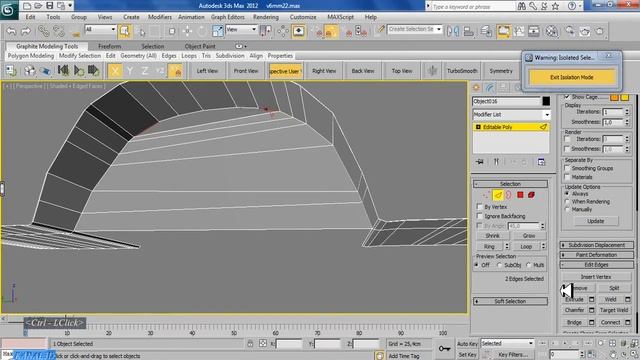
Task: Click the Unlink Selection icon
Action: [x=59, y=31]
